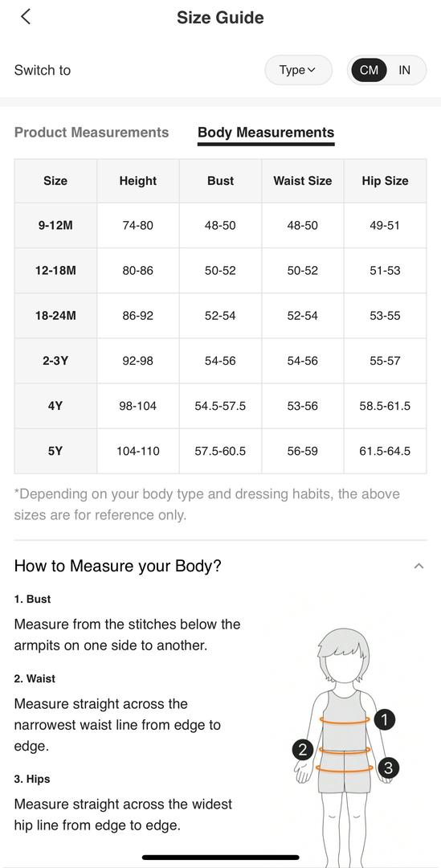Open Product Measurements tab
The image size is (441, 868).
click(x=92, y=133)
